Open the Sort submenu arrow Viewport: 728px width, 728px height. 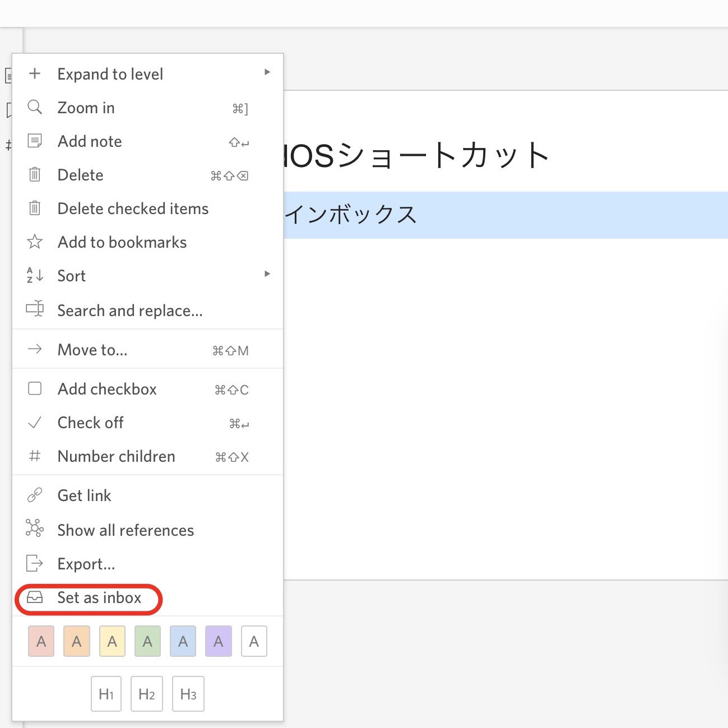[267, 274]
